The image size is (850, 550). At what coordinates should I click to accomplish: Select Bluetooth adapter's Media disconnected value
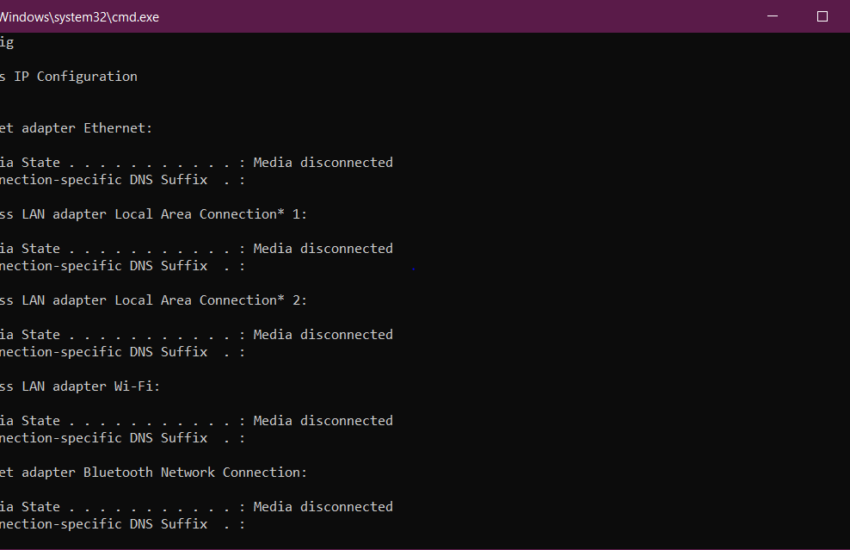323,507
